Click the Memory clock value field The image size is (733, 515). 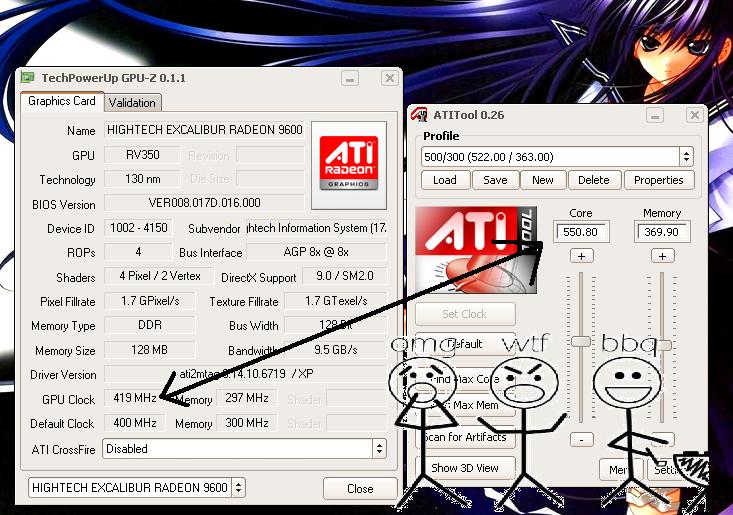pos(662,232)
